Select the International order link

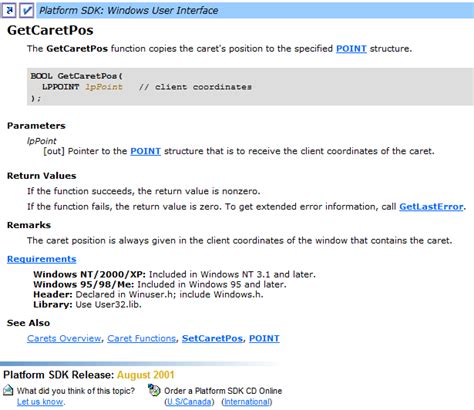247,402
